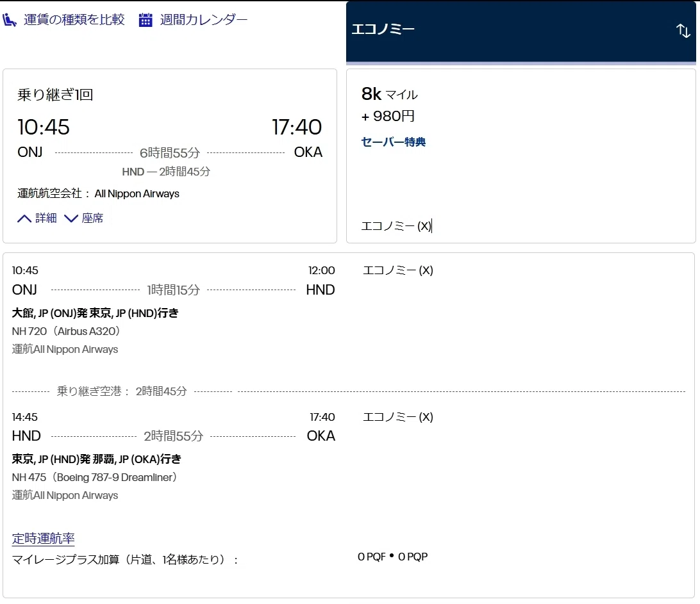Open the 定時運航率 link
This screenshot has height=604, width=700.
coord(44,539)
